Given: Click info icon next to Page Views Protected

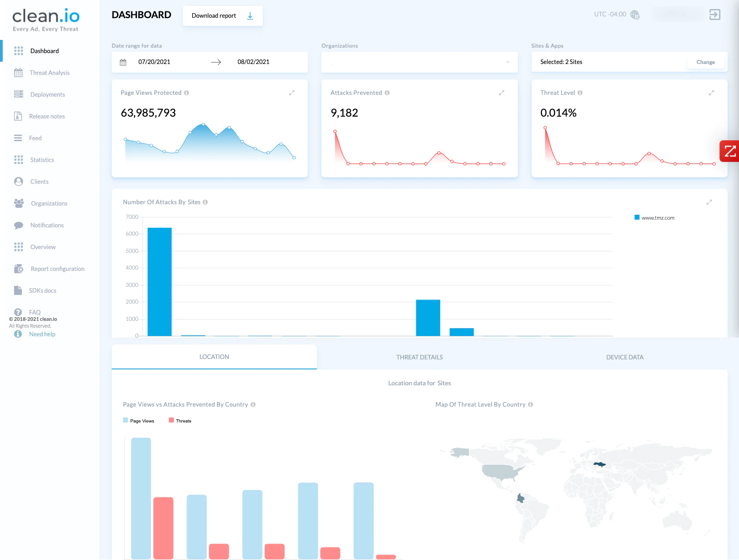Looking at the screenshot, I should (x=187, y=93).
